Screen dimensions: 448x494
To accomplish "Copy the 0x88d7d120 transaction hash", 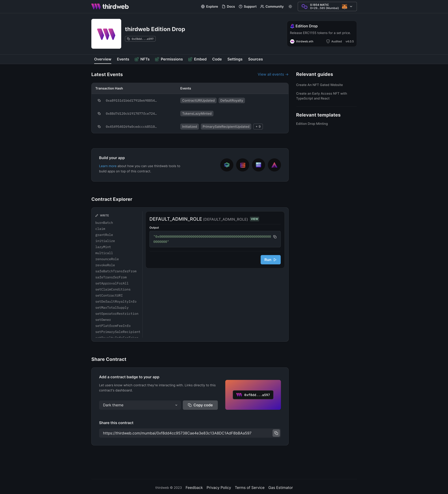I will (x=99, y=113).
